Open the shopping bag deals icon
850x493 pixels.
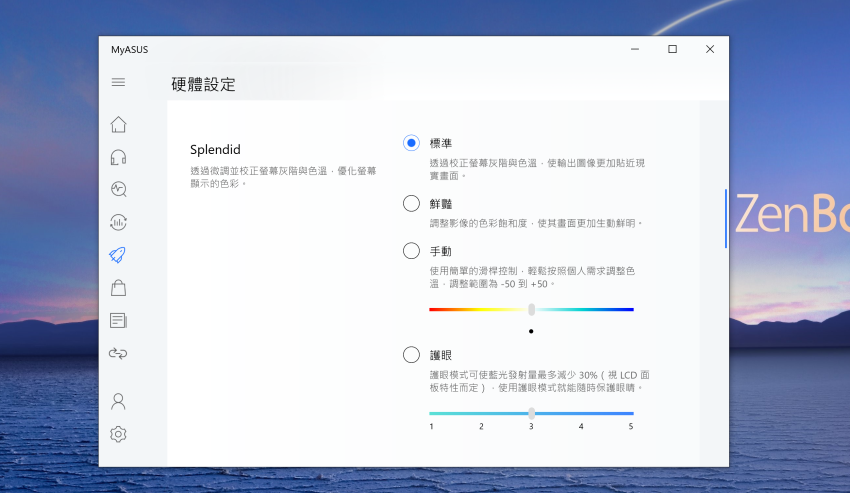point(118,287)
